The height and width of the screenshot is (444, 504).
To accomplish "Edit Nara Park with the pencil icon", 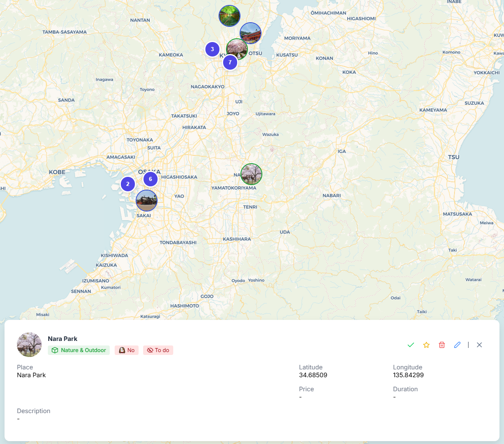I will (x=457, y=345).
